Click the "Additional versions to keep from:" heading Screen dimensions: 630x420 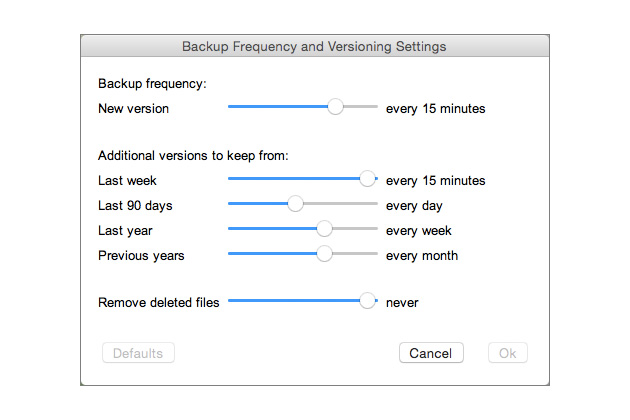[193, 156]
